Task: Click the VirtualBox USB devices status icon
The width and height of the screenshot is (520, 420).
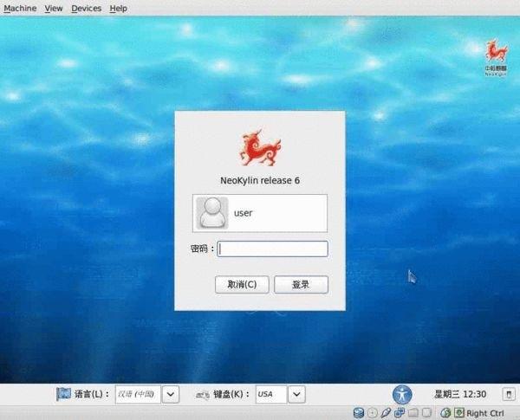Action: tap(387, 413)
